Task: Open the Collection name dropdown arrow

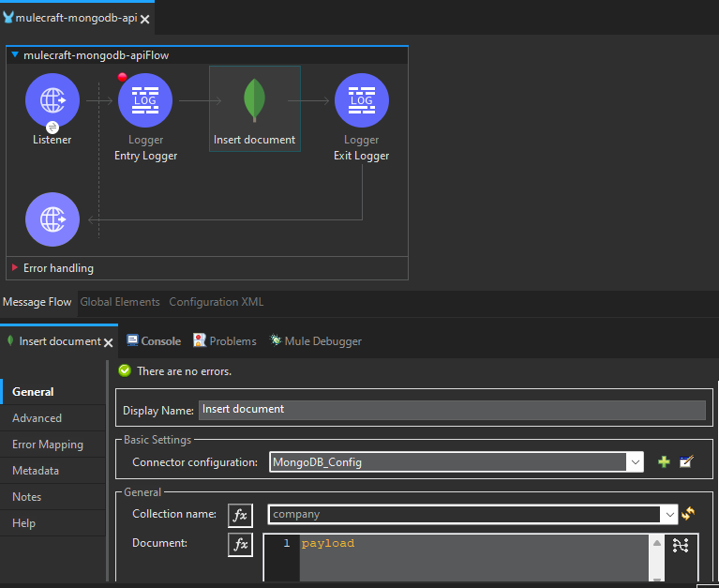Action: [668, 515]
